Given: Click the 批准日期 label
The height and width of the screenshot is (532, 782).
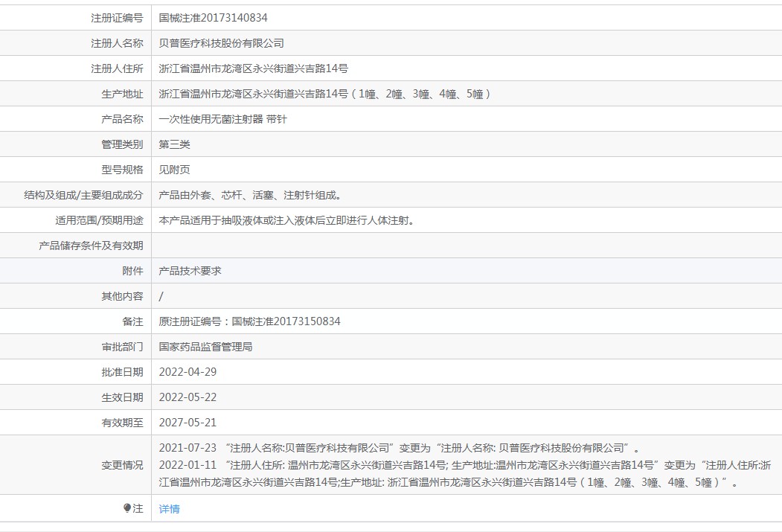Looking at the screenshot, I should tap(122, 372).
